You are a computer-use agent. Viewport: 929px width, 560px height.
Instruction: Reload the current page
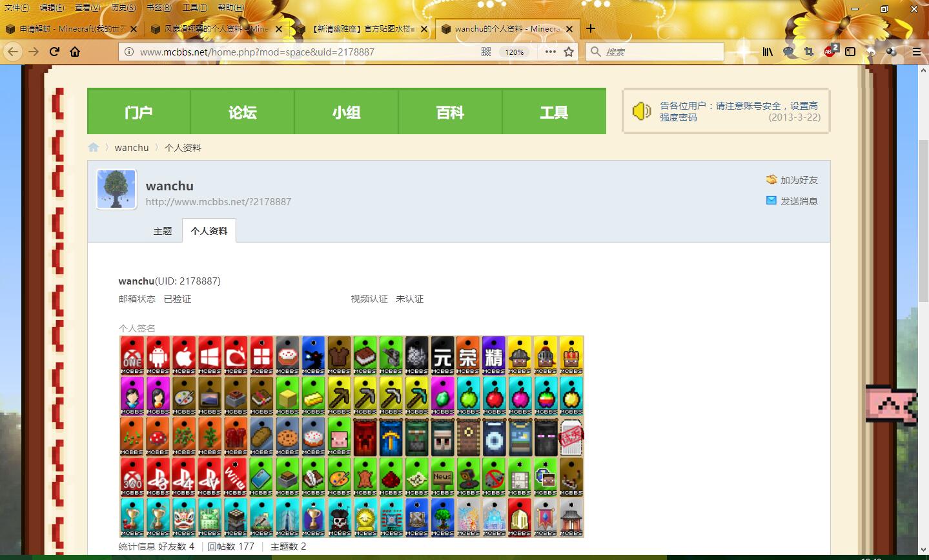pyautogui.click(x=54, y=52)
